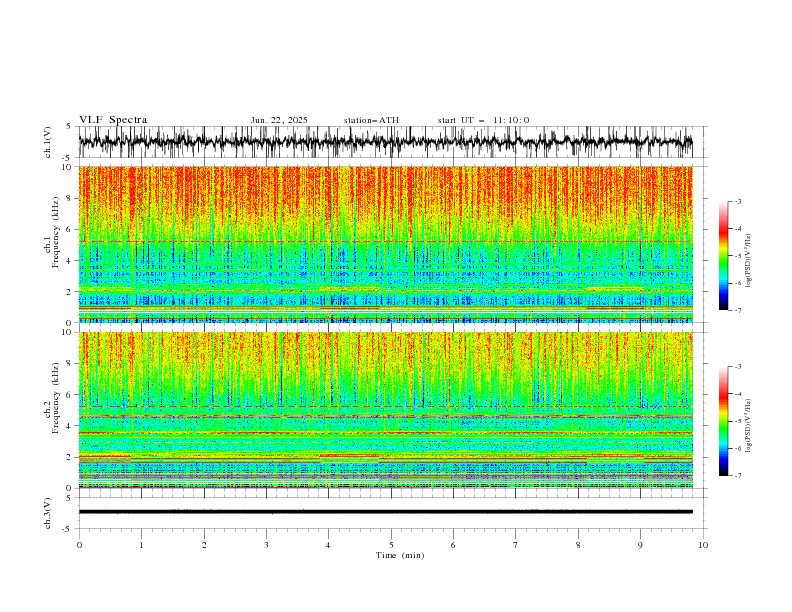The height and width of the screenshot is (612, 792).
Task: Click the ch.1 frequency tick label "2"
Action: 69,292
